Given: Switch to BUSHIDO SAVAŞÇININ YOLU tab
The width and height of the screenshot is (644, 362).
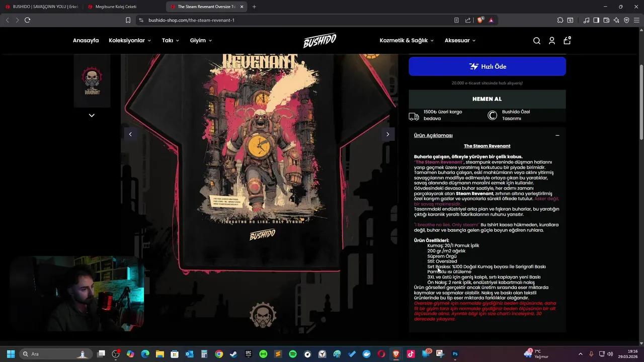Looking at the screenshot, I should [41, 7].
